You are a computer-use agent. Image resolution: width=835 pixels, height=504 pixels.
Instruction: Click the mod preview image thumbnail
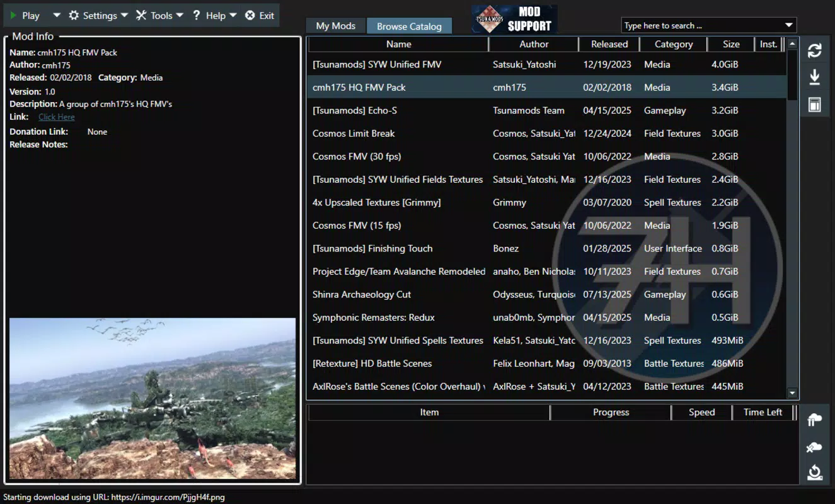(153, 398)
